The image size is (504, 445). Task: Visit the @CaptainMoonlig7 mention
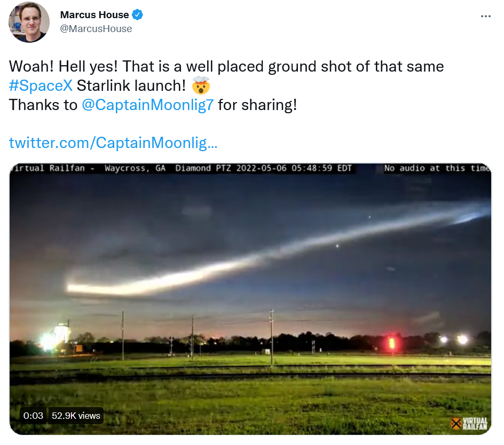pyautogui.click(x=147, y=105)
